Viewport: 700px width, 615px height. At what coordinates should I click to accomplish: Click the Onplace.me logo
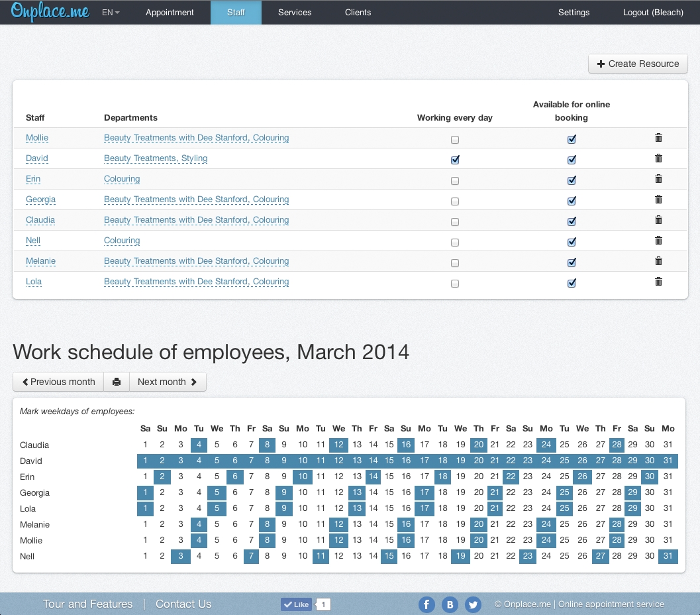point(50,12)
